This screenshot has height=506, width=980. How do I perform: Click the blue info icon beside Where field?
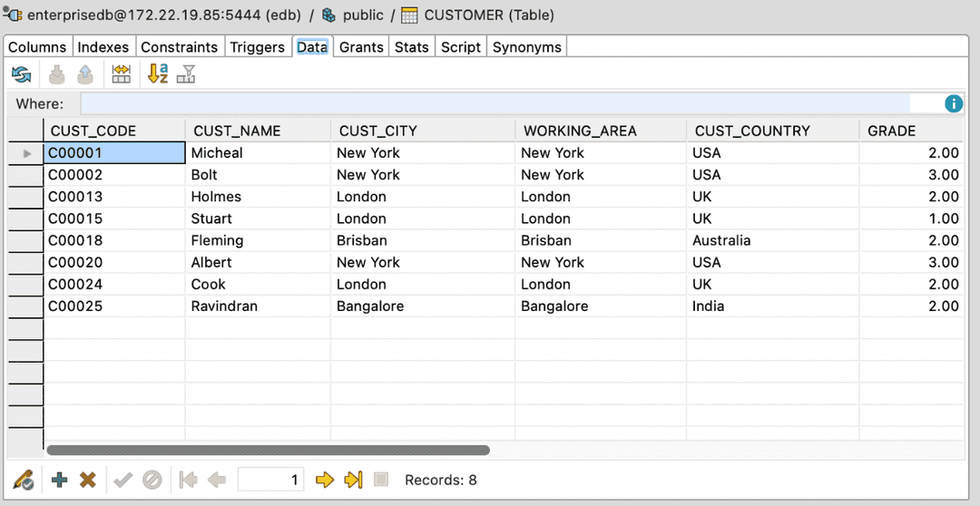[954, 104]
